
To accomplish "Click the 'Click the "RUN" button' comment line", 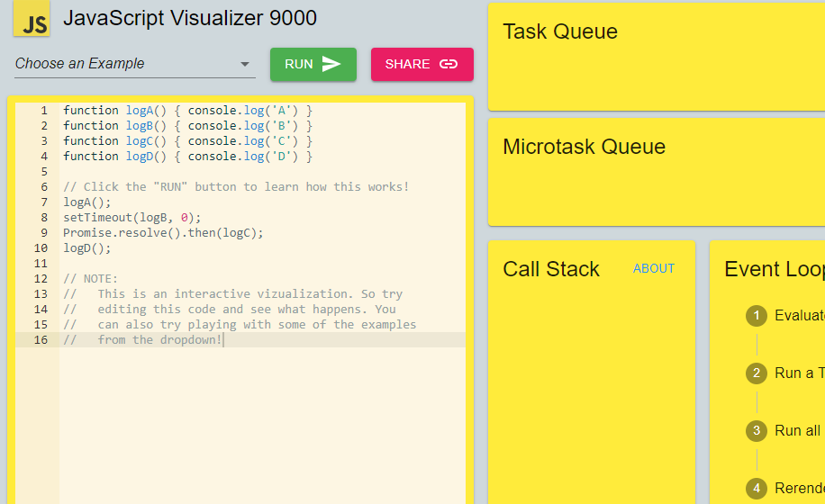I will [x=236, y=187].
